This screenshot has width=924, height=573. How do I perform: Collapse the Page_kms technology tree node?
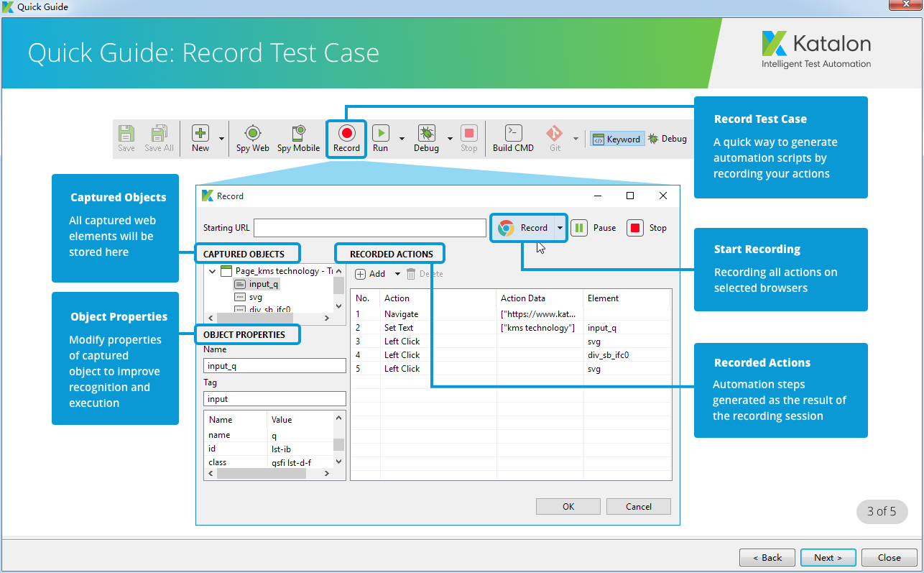(x=212, y=271)
